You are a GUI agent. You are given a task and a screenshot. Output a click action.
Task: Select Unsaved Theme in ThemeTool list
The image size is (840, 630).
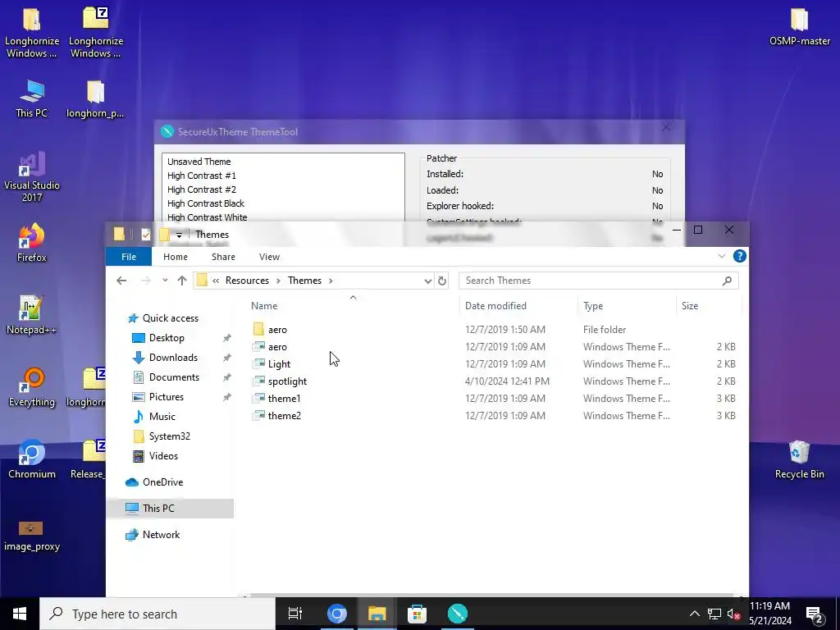point(199,162)
